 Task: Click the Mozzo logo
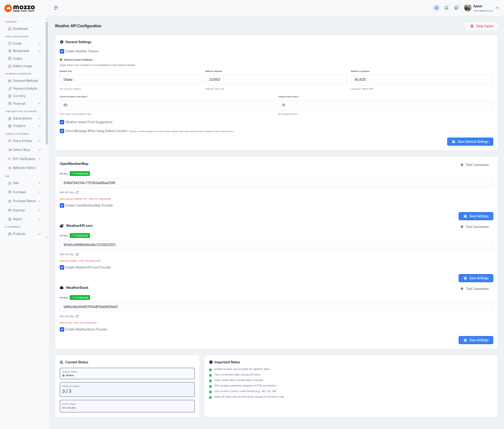tap(20, 8)
